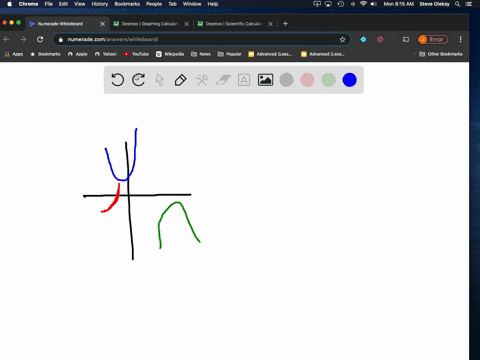Open the cast media icon
Viewport: 480px width, 360px height.
(x=406, y=39)
